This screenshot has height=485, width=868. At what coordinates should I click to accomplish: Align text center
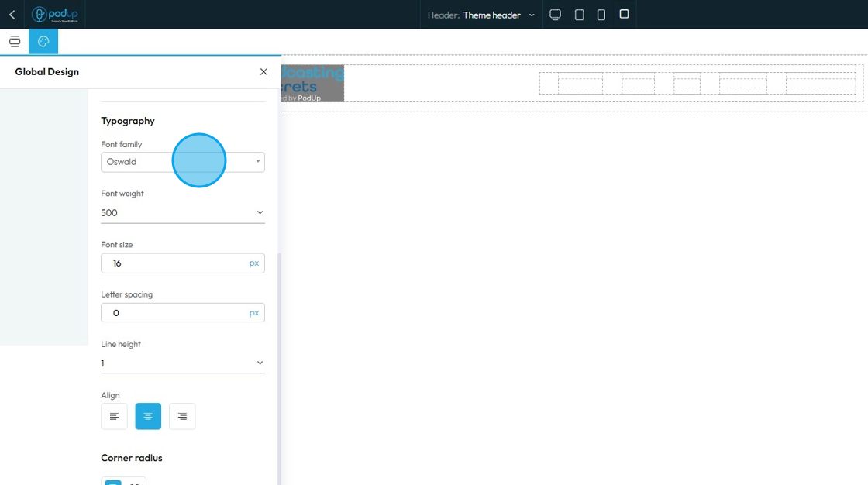[148, 416]
